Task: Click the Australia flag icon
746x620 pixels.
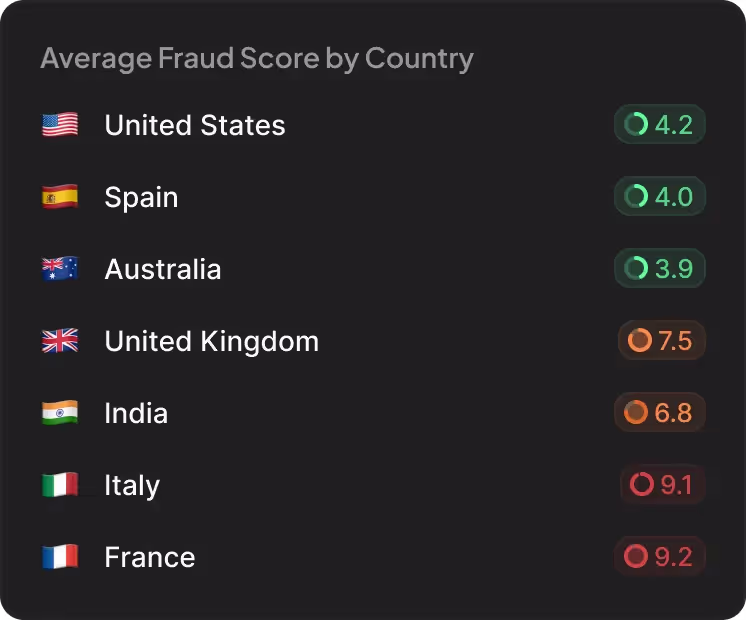Action: pos(60,269)
